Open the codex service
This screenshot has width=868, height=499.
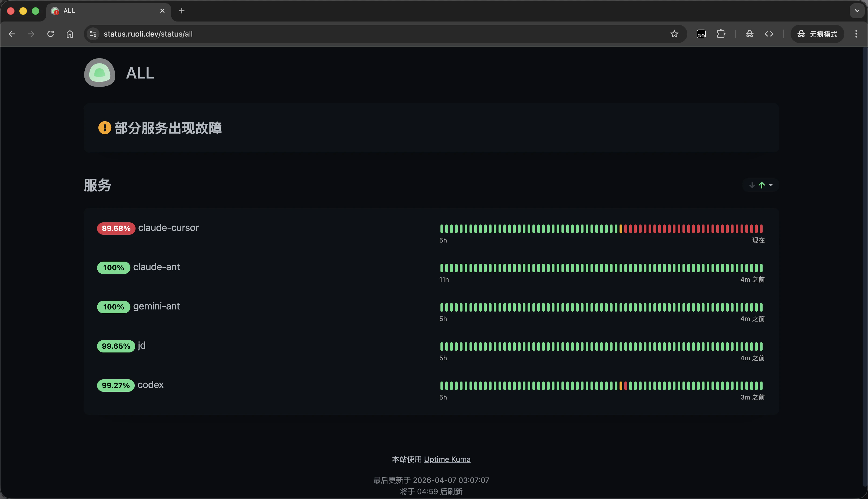150,385
